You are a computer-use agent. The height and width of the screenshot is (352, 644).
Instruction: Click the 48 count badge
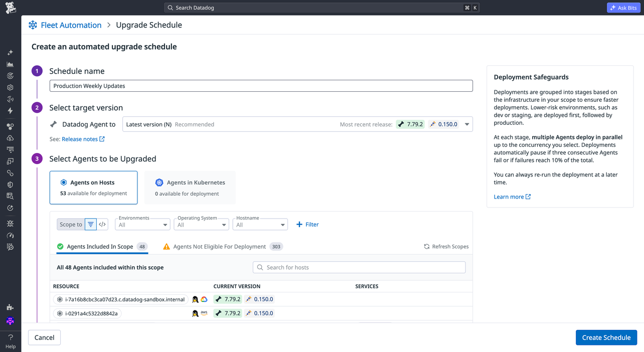(142, 247)
